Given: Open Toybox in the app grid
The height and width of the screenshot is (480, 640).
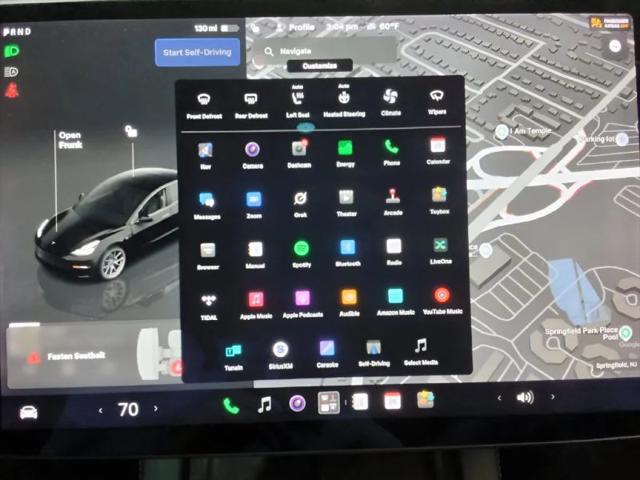Looking at the screenshot, I should click(439, 201).
